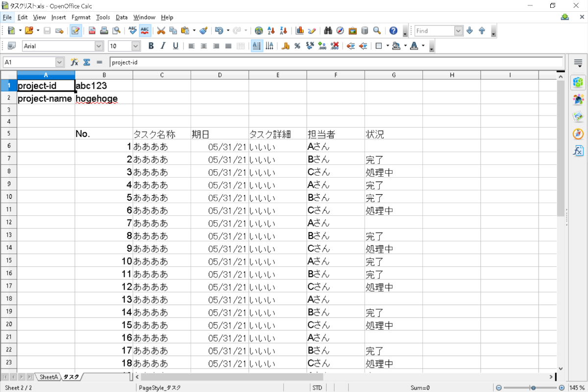Export directly as PDF
Viewport: 588px width, 392px height.
[x=92, y=30]
